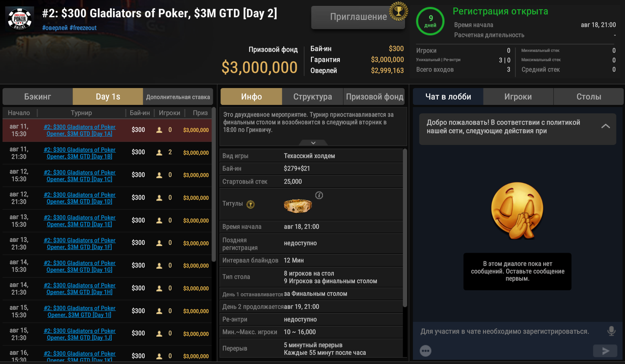Click the send message arrow icon
Viewport: 625px width, 364px height.
pyautogui.click(x=605, y=351)
